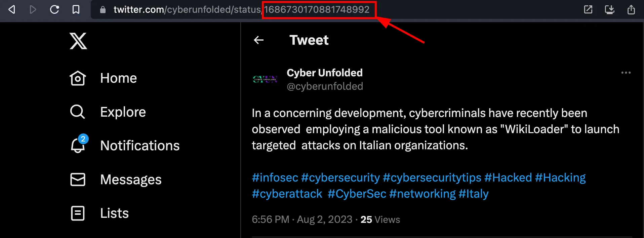Click the X logo
The height and width of the screenshot is (238, 644).
click(78, 41)
